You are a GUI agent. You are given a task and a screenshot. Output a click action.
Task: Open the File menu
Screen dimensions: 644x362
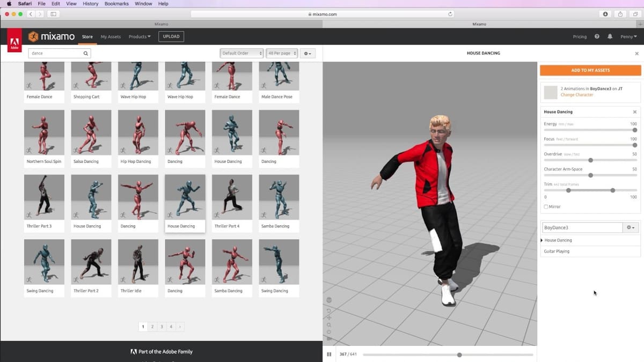(x=41, y=4)
